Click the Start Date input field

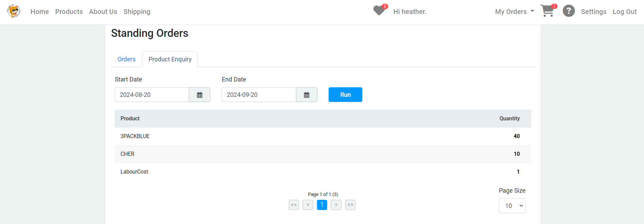(x=152, y=95)
